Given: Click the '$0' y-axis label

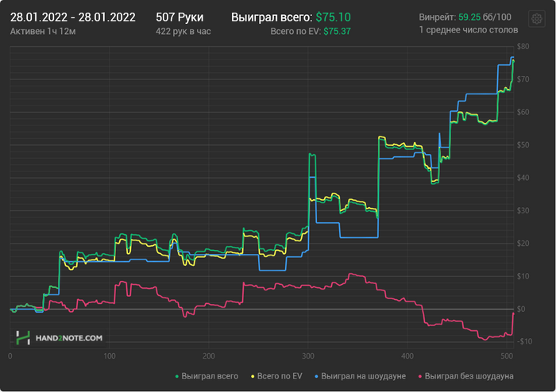Looking at the screenshot, I should coord(521,309).
